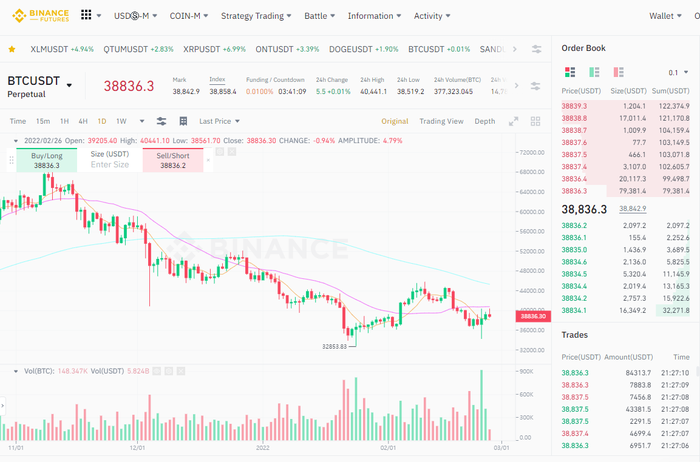Select the Time chart interval
This screenshot has width=700, height=462.
(18, 121)
